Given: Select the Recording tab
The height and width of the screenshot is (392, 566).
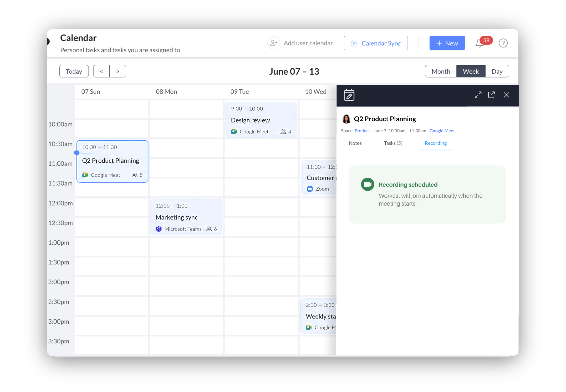Looking at the screenshot, I should pyautogui.click(x=435, y=143).
